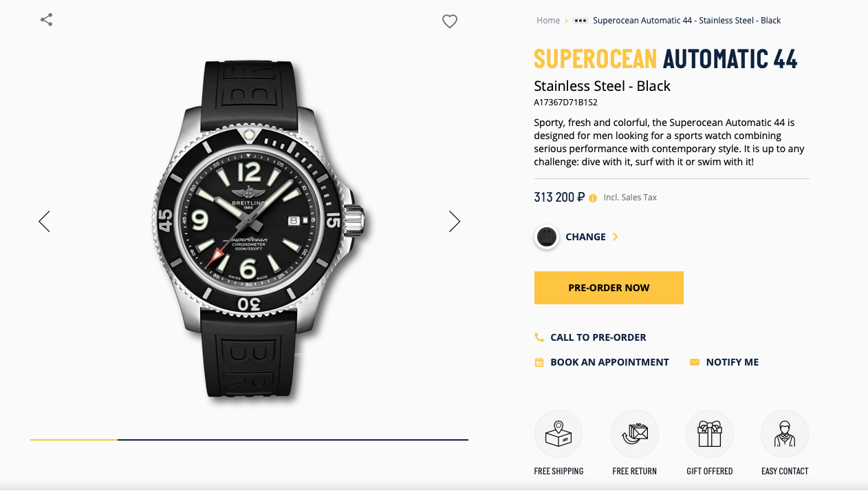Open the CHANGE strap options chevron
Viewport: 868px width, 495px height.
[616, 237]
